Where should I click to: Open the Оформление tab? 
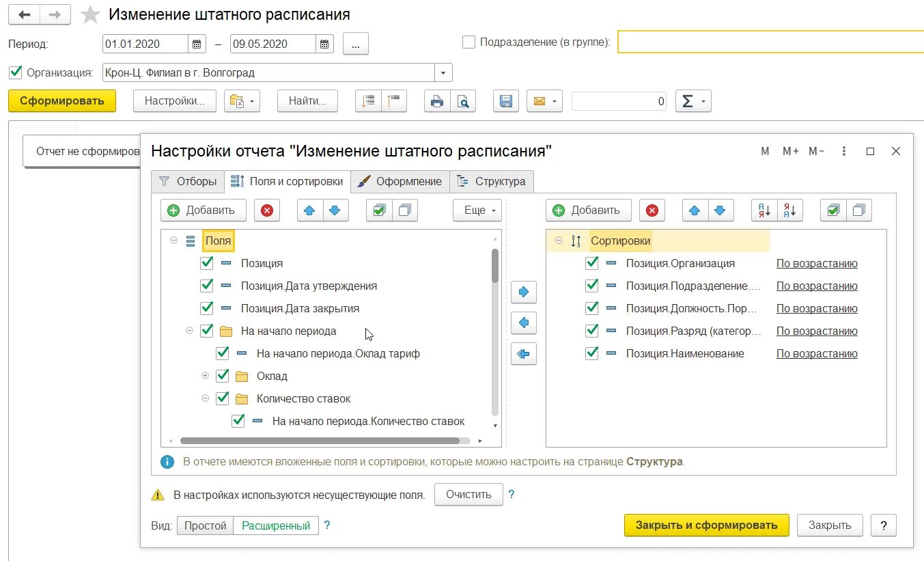pyautogui.click(x=400, y=182)
